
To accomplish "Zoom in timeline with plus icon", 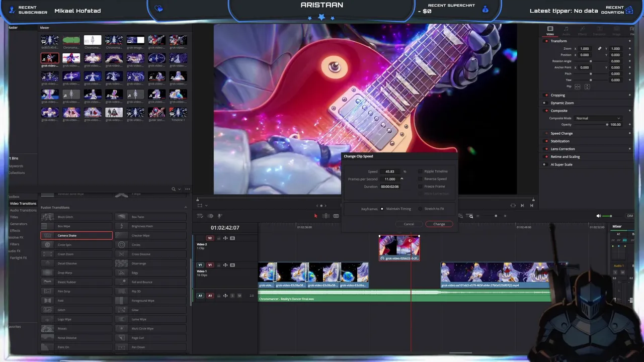I will [505, 216].
